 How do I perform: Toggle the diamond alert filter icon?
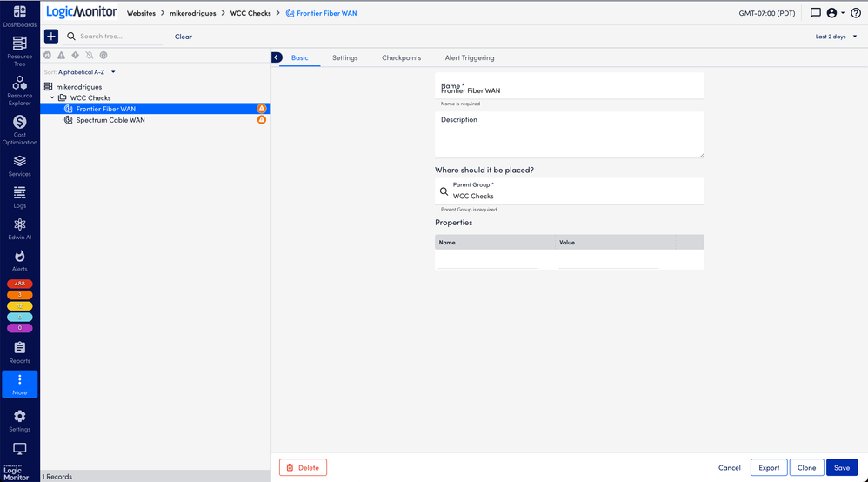click(x=76, y=56)
